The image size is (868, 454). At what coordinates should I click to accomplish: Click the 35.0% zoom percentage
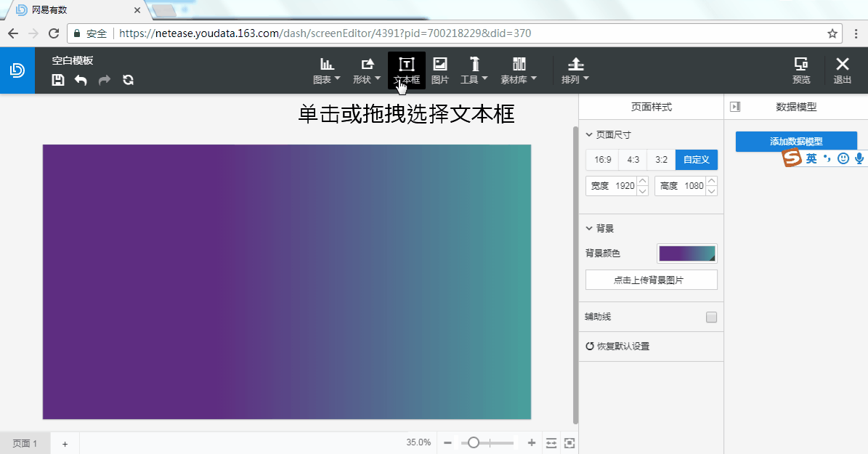(x=418, y=442)
